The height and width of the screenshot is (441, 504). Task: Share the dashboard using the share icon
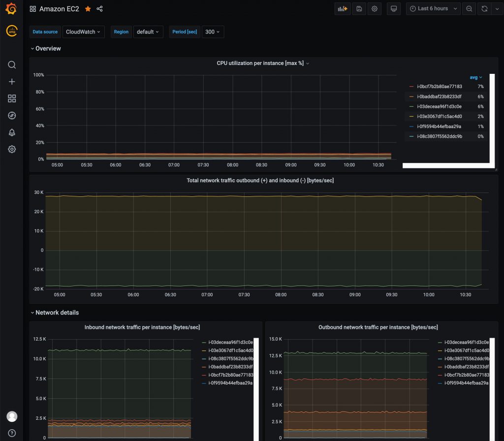pyautogui.click(x=99, y=9)
